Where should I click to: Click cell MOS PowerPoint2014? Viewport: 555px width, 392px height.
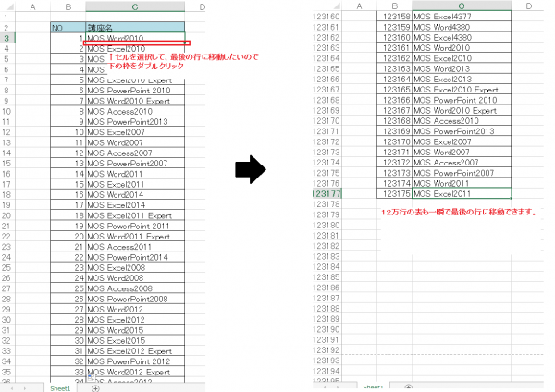tap(135, 257)
